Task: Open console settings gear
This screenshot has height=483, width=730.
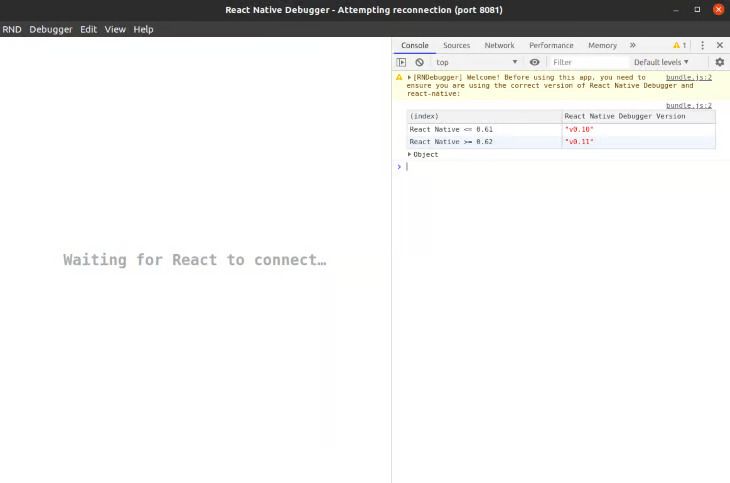Action: 719,62
